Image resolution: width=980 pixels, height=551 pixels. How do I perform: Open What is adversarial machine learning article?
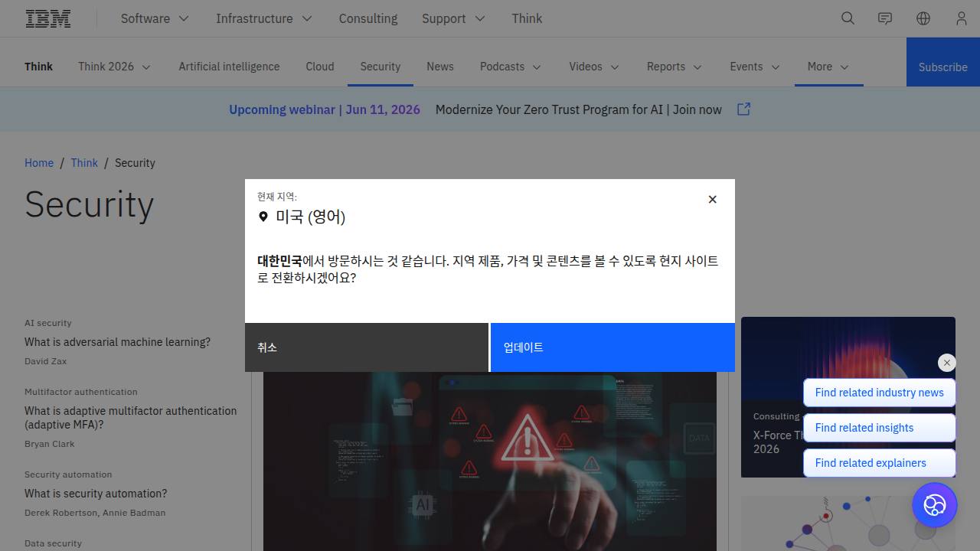pyautogui.click(x=117, y=342)
